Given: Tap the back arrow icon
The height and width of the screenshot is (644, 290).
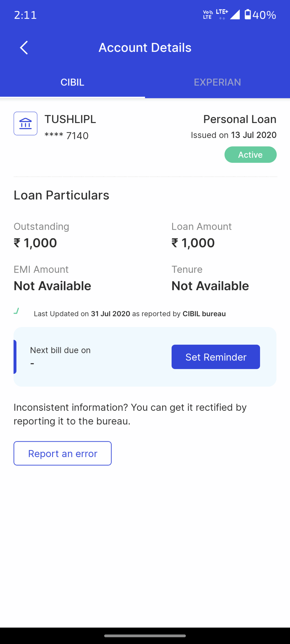Looking at the screenshot, I should click(24, 48).
